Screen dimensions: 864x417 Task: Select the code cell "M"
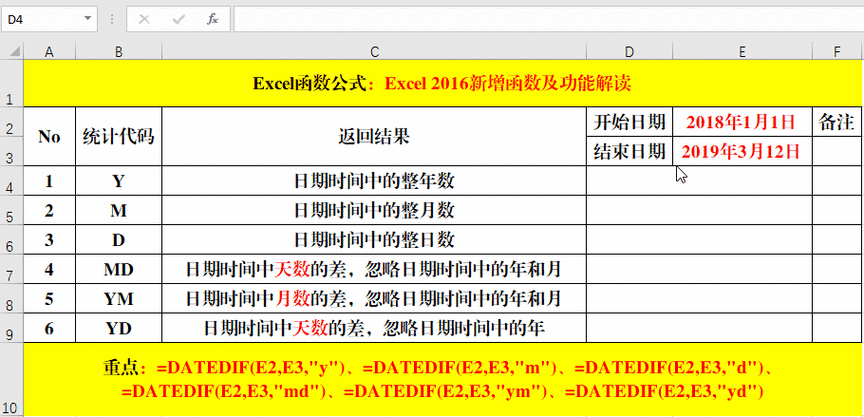118,210
